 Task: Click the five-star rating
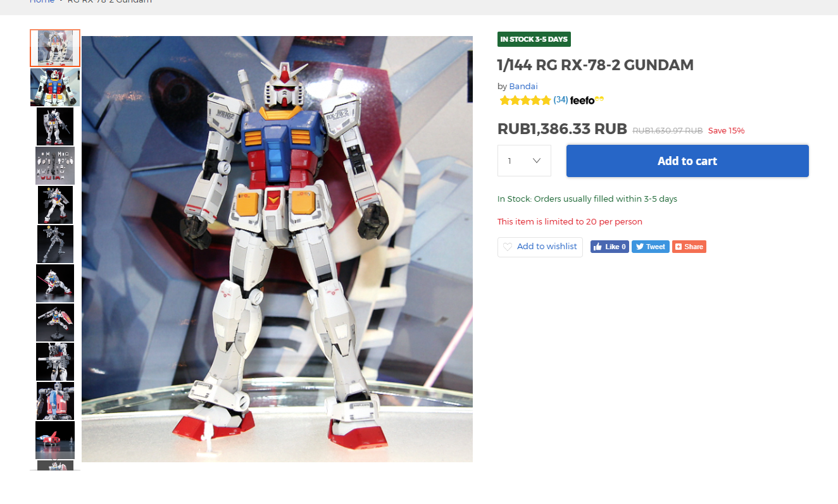(525, 100)
